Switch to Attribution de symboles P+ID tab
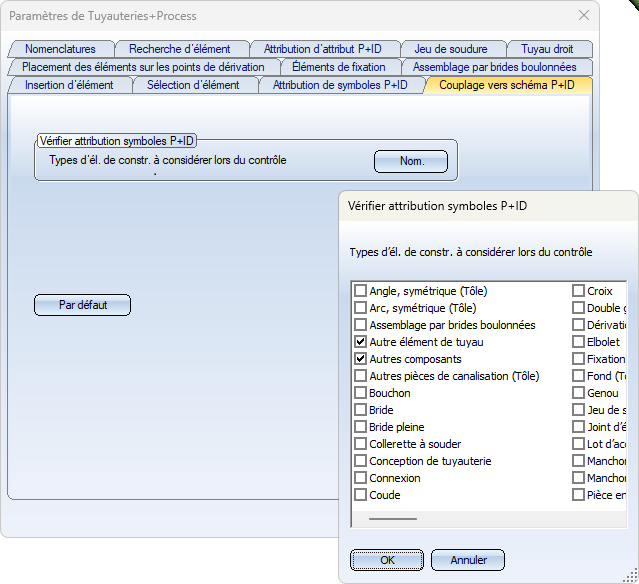The image size is (639, 584). (340, 85)
